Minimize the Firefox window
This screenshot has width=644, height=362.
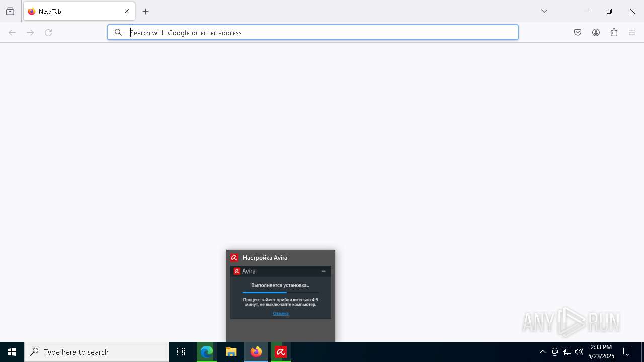[586, 11]
